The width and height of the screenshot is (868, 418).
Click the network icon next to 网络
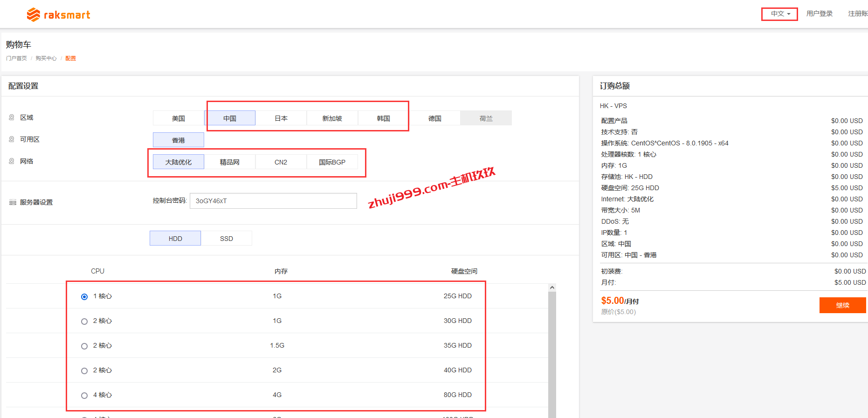point(12,161)
